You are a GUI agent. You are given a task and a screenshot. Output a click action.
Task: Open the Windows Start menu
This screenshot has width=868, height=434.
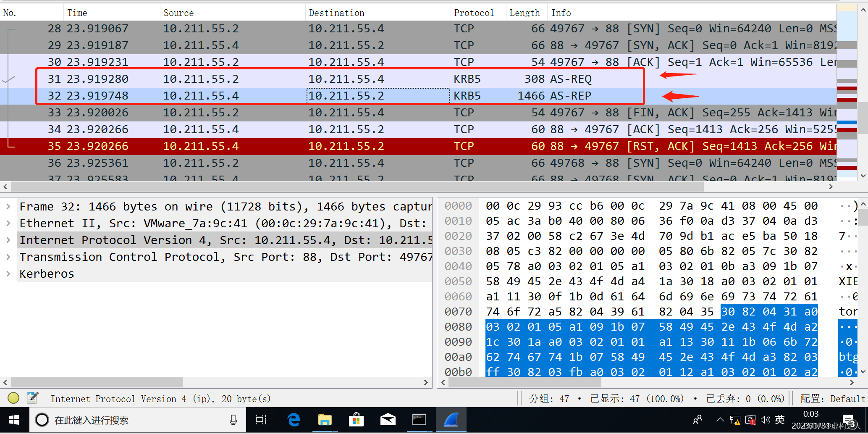14,420
